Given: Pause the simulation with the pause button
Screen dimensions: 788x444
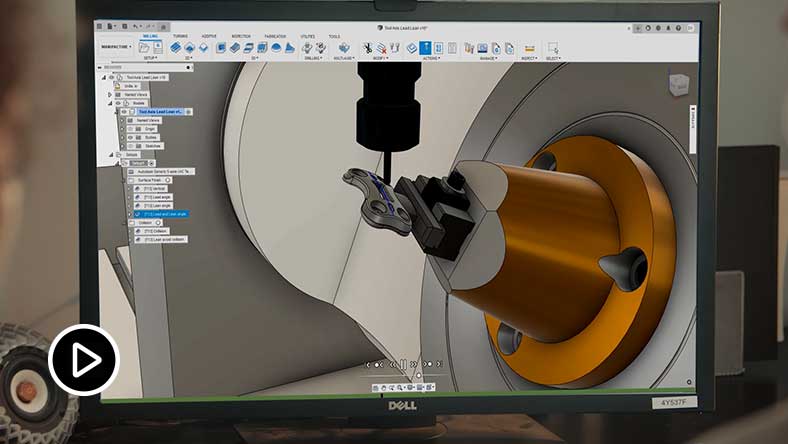Looking at the screenshot, I should [403, 364].
